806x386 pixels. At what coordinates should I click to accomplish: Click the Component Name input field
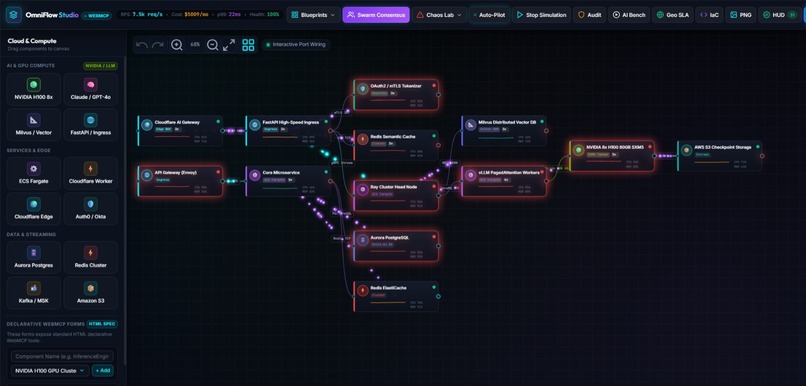point(62,356)
